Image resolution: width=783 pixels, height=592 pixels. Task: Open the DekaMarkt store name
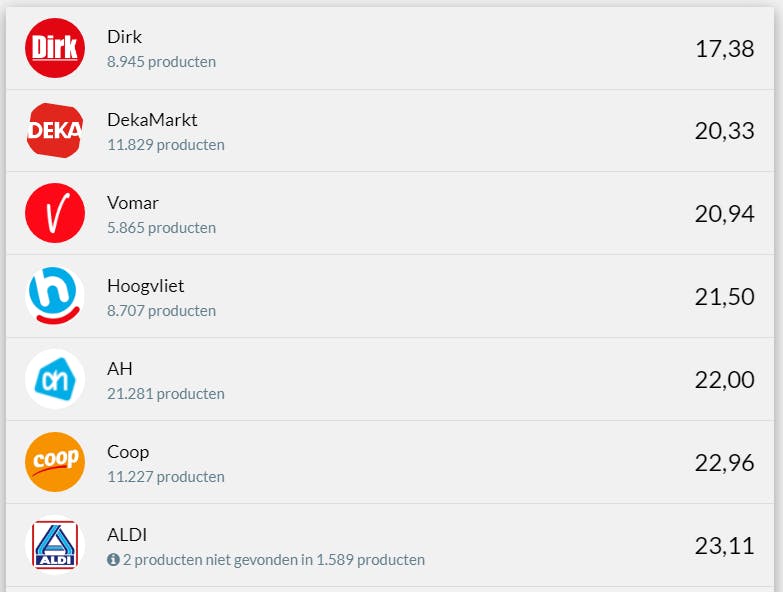(x=152, y=120)
